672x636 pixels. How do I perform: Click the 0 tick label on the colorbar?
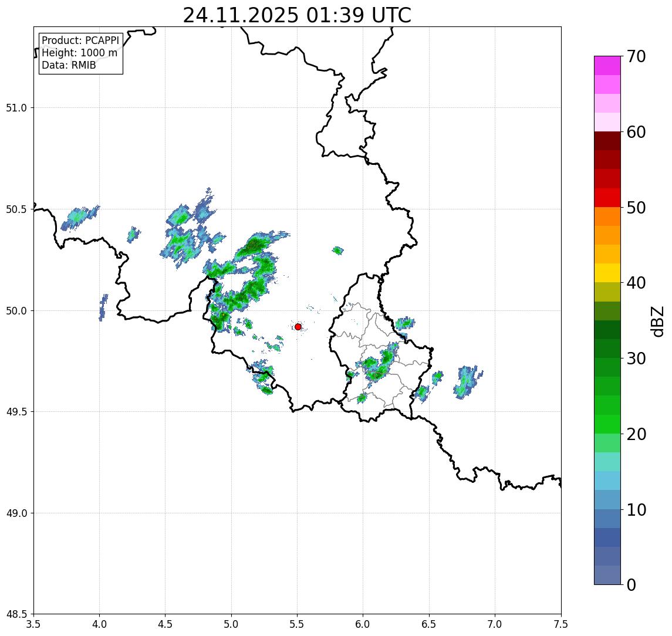coord(632,584)
